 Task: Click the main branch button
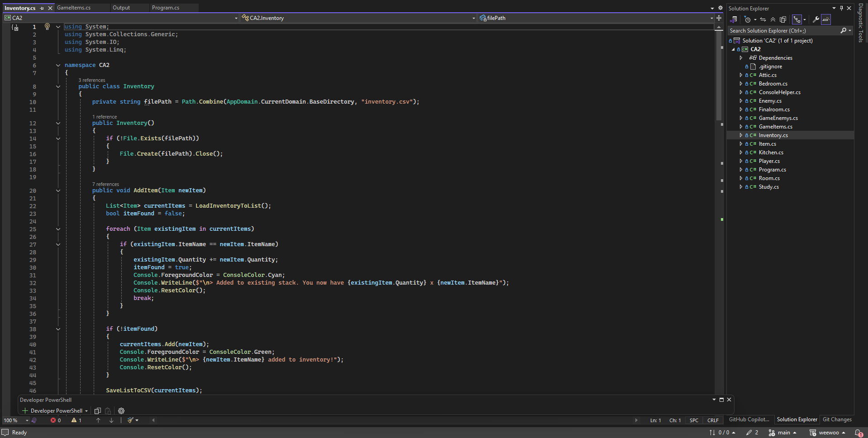coord(783,433)
